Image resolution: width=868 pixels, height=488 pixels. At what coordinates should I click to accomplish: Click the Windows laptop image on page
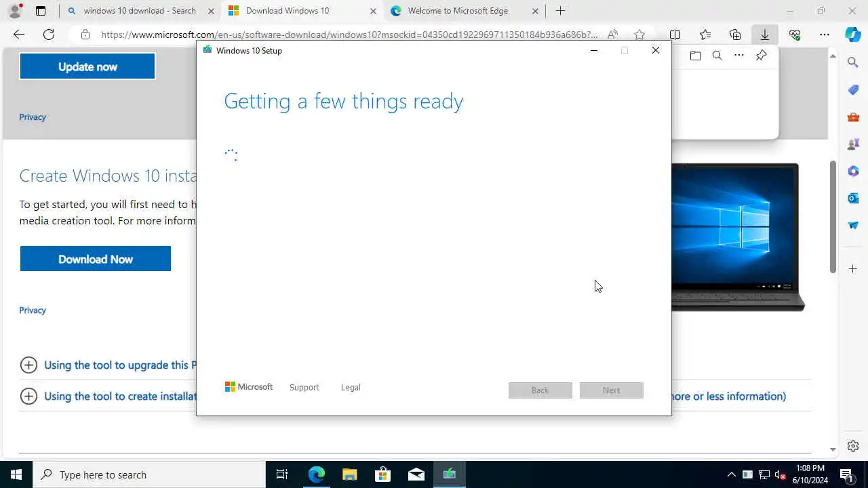(737, 237)
